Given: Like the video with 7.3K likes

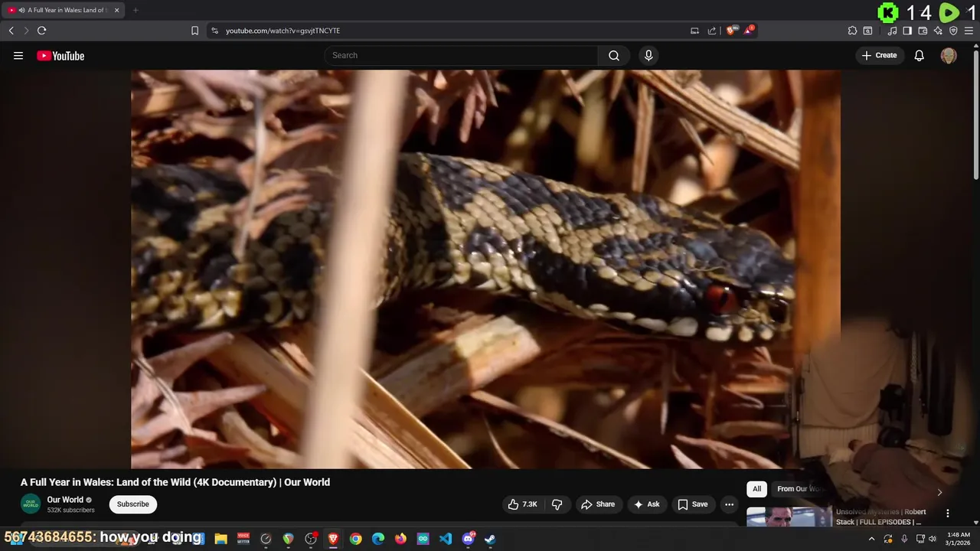Looking at the screenshot, I should tap(523, 504).
